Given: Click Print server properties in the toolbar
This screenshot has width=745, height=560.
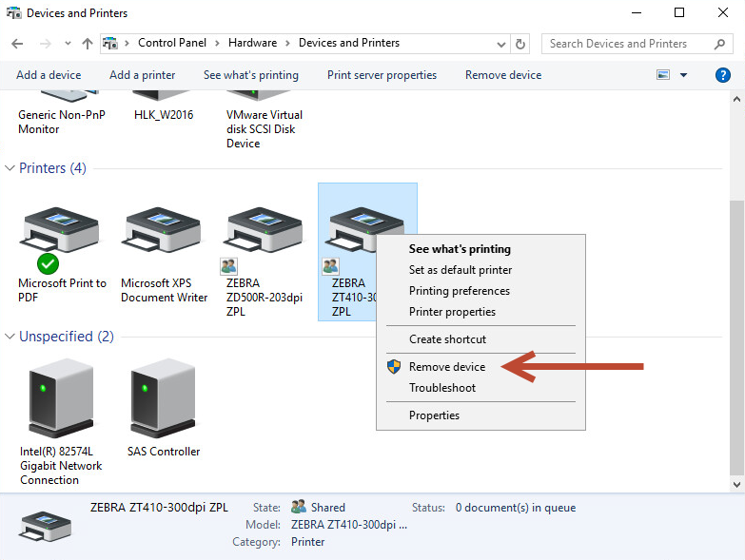Looking at the screenshot, I should [x=382, y=75].
